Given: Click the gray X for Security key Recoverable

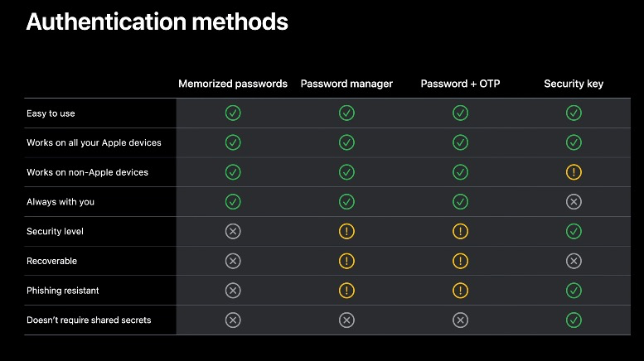Looking at the screenshot, I should pyautogui.click(x=574, y=261).
